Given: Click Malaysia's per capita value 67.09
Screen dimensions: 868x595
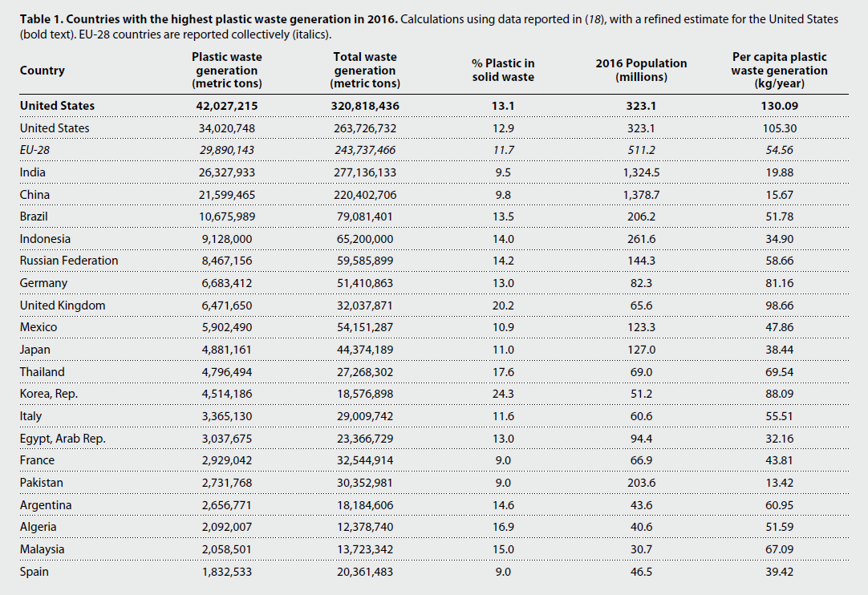Looking at the screenshot, I should (x=779, y=549).
